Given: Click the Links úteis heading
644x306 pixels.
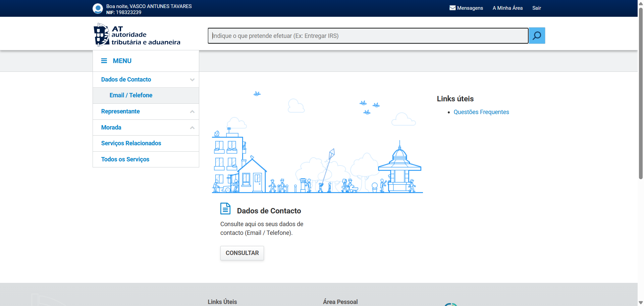Looking at the screenshot, I should (455, 99).
